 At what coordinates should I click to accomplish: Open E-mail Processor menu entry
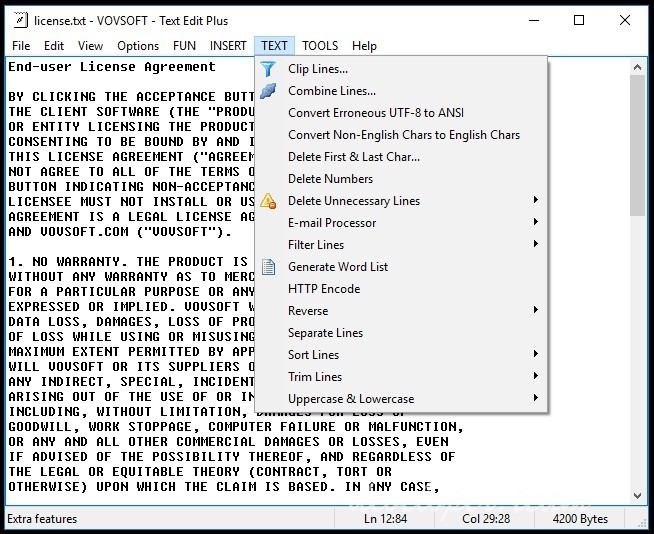click(x=401, y=223)
